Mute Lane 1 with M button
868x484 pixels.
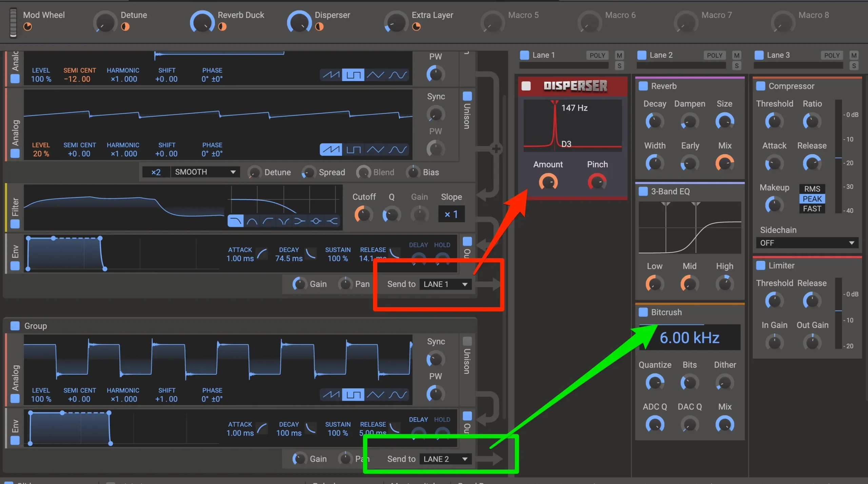tap(619, 55)
